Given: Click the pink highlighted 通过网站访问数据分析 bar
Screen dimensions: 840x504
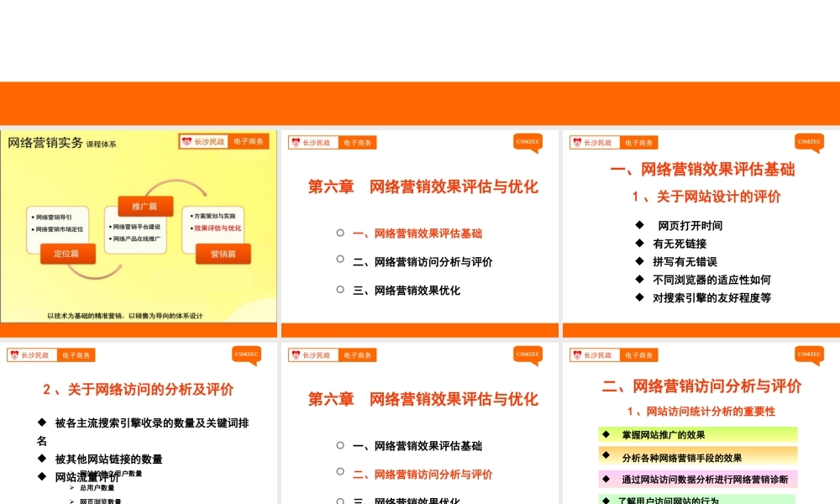Looking at the screenshot, I should point(697,480).
